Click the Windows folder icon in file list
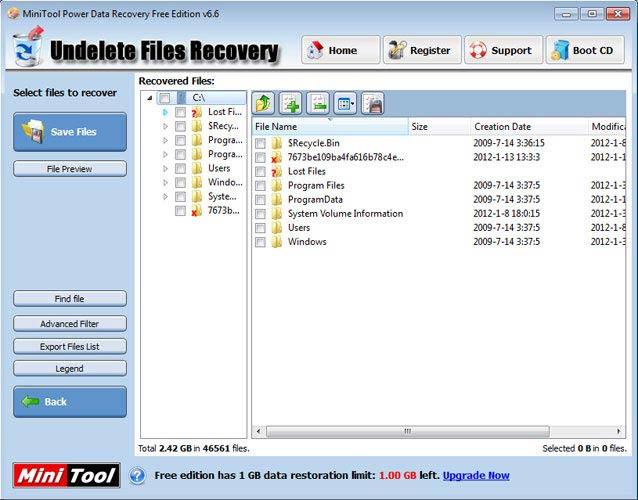This screenshot has height=500, width=638. [x=277, y=242]
